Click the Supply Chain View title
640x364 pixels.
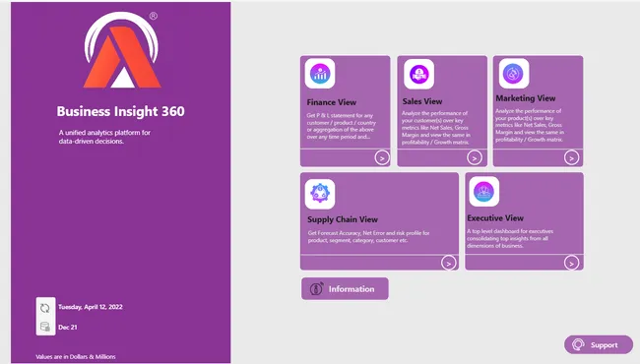(343, 219)
